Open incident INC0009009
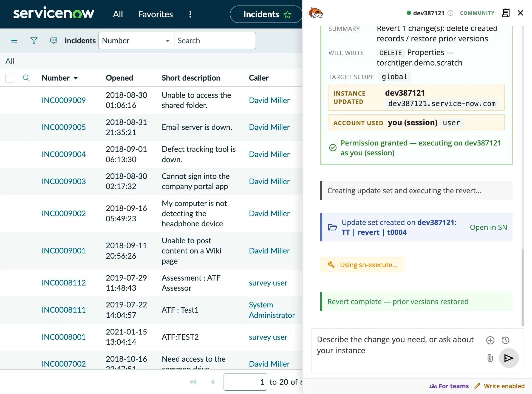This screenshot has width=532, height=394. coord(64,100)
